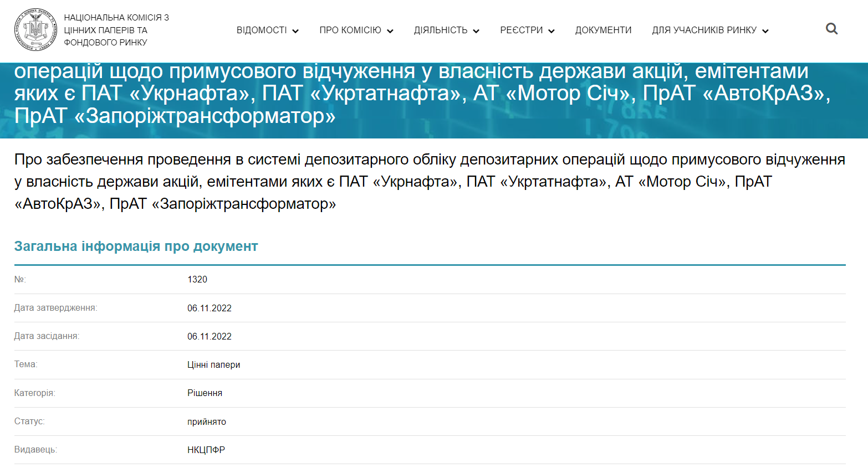This screenshot has width=868, height=473.
Task: Expand the ДЛЯ УЧАСНИКІВ РИНКУ chevron
Action: (765, 31)
